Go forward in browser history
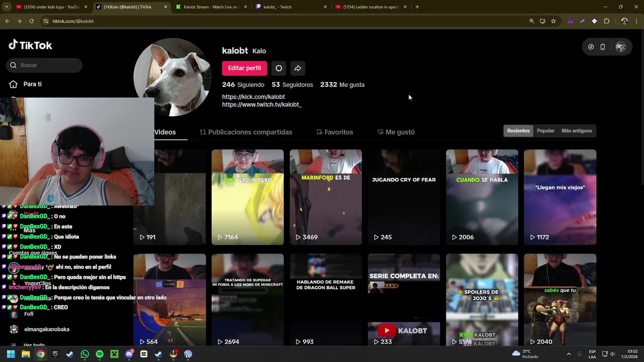This screenshot has width=644, height=362. pos(19,21)
